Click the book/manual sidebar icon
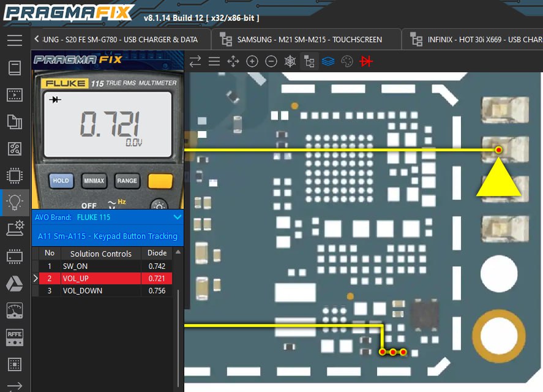543x392 pixels. (15, 68)
